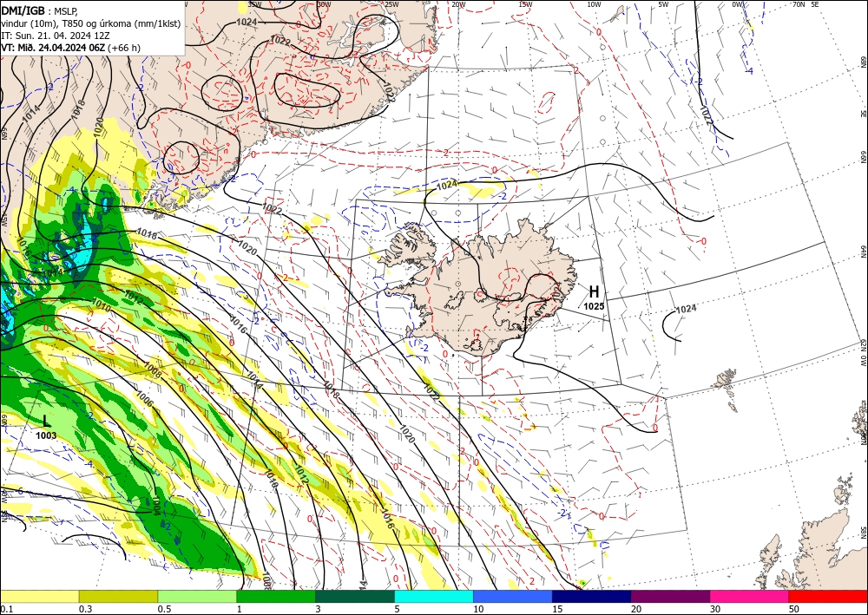
Task: Click the DMI/IGB title text
Action: (23, 10)
